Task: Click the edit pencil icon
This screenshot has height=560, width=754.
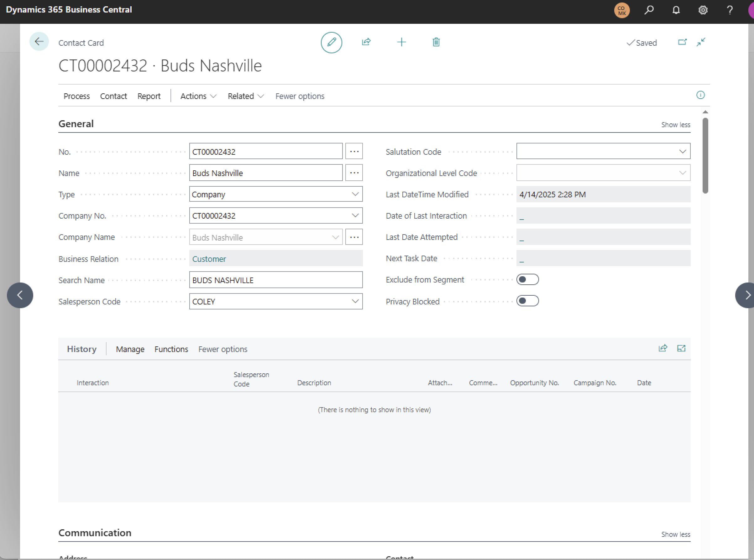Action: (x=331, y=42)
